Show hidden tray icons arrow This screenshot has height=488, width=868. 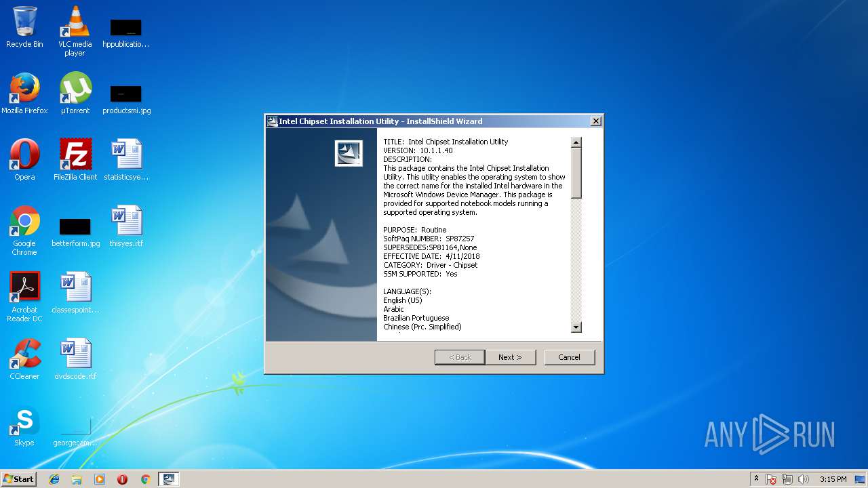tap(756, 479)
